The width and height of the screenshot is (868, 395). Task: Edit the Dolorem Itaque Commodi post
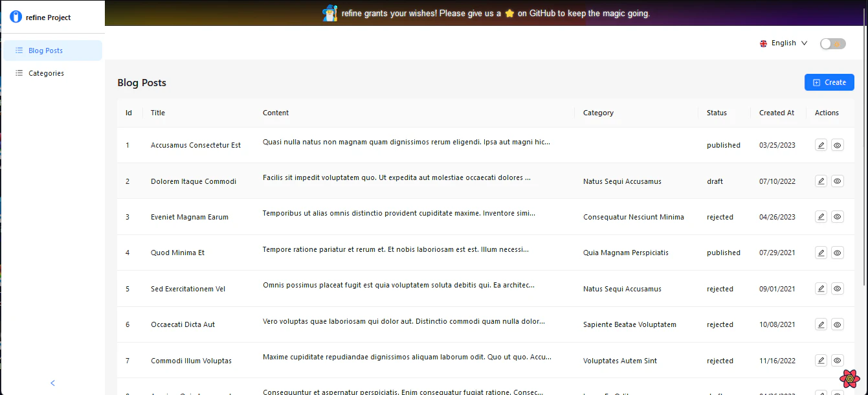[821, 181]
